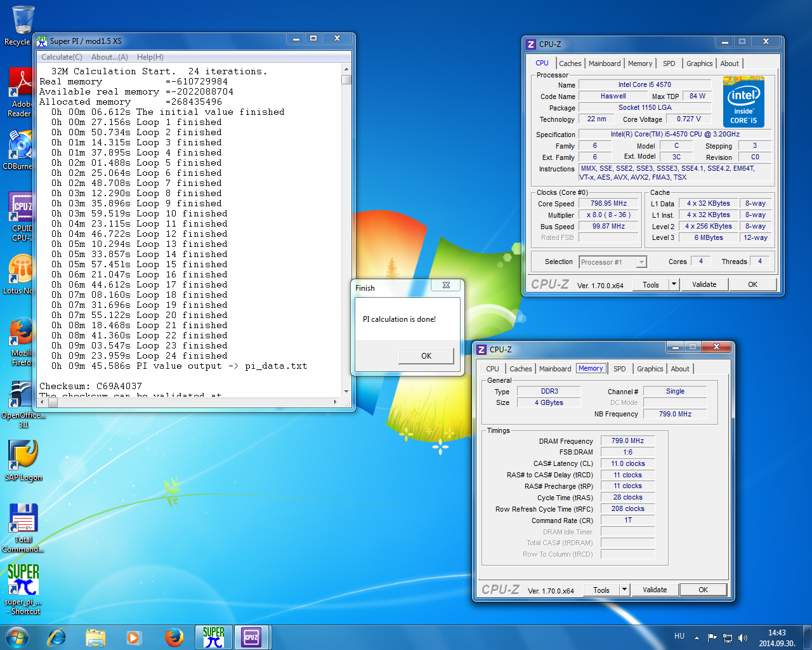Open SAP Logon desktop icon
The image size is (812, 650).
click(x=23, y=460)
